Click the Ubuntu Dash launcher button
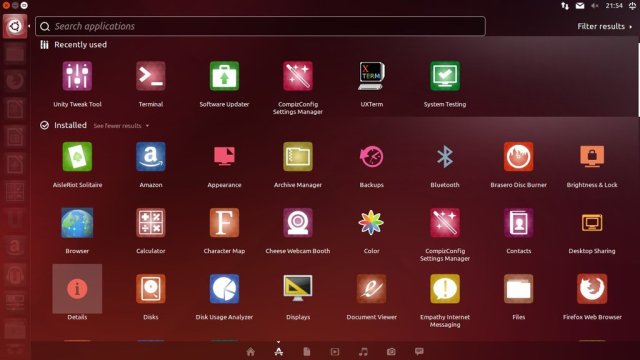 (15, 26)
